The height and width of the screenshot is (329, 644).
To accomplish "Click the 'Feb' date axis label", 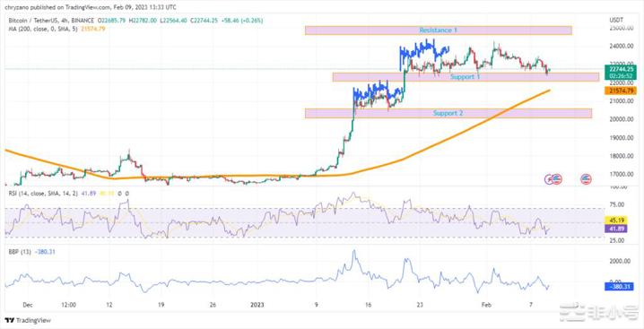I will (486, 305).
